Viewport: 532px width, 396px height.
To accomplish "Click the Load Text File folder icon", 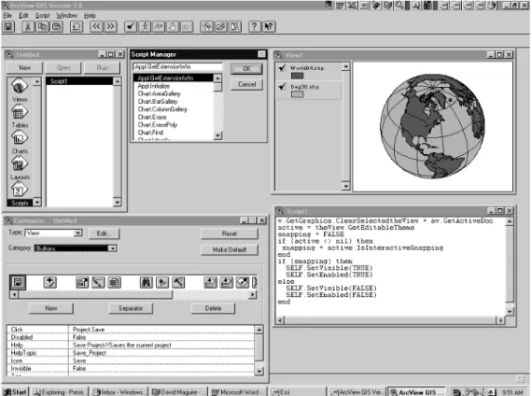I will (x=220, y=26).
